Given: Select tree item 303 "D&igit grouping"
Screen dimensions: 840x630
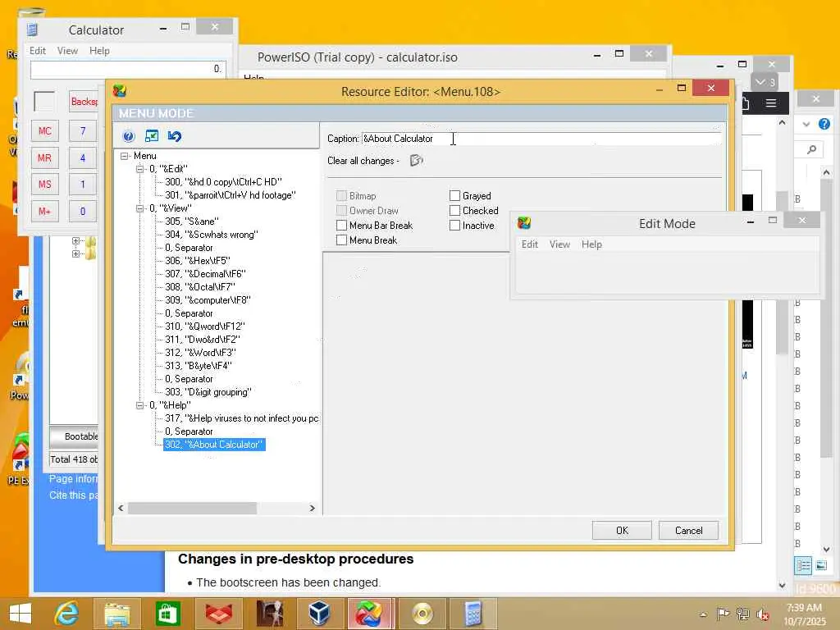Looking at the screenshot, I should pyautogui.click(x=208, y=392).
